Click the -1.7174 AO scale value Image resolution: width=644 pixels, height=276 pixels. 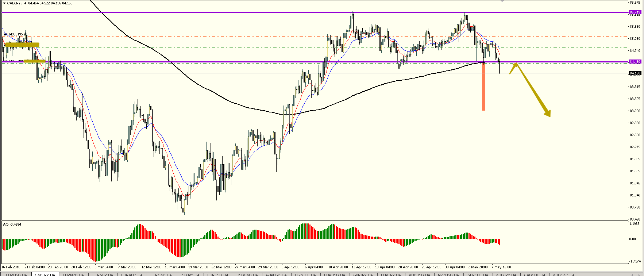click(x=635, y=262)
